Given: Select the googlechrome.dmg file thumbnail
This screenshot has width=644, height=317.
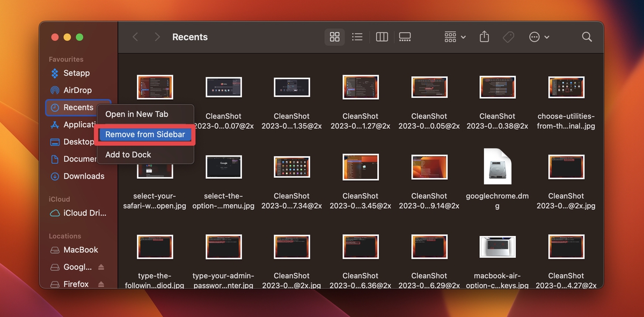Looking at the screenshot, I should tap(497, 167).
